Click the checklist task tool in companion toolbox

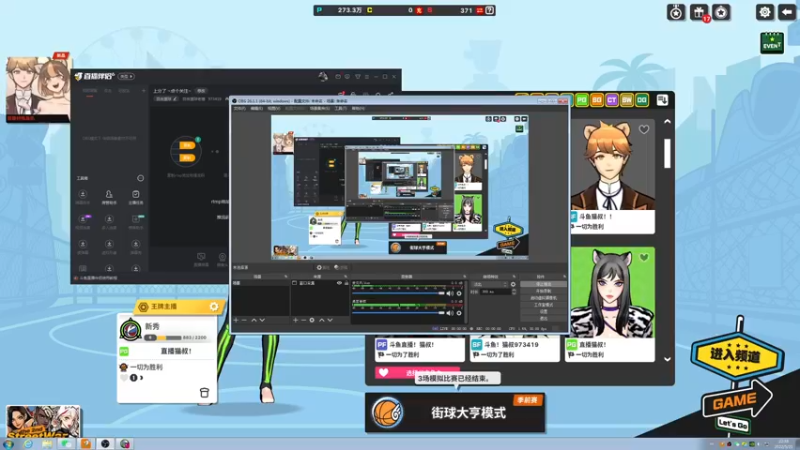click(136, 194)
